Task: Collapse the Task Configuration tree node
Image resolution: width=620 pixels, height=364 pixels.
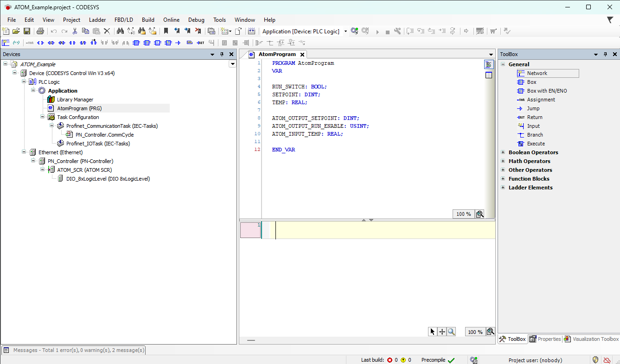Action: tap(43, 117)
